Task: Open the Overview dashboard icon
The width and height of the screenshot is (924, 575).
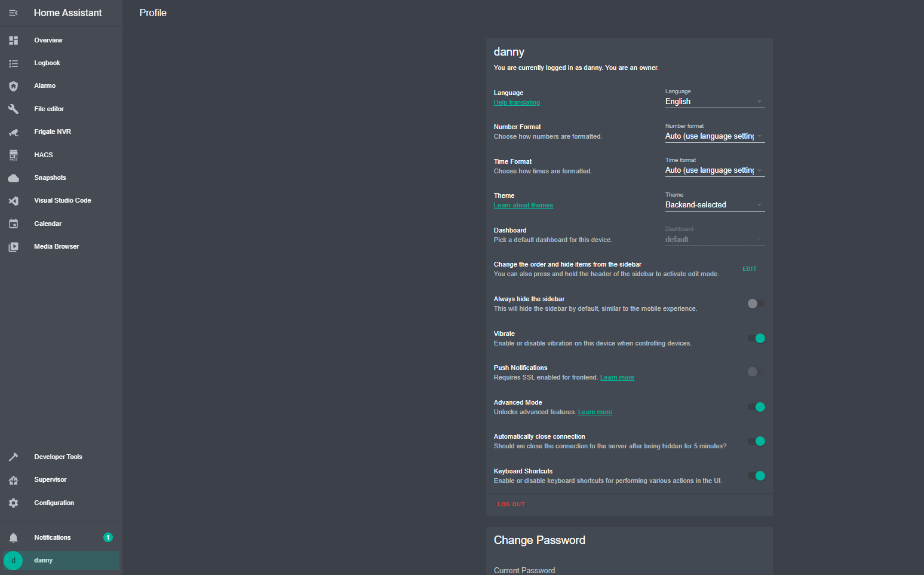Action: click(13, 40)
